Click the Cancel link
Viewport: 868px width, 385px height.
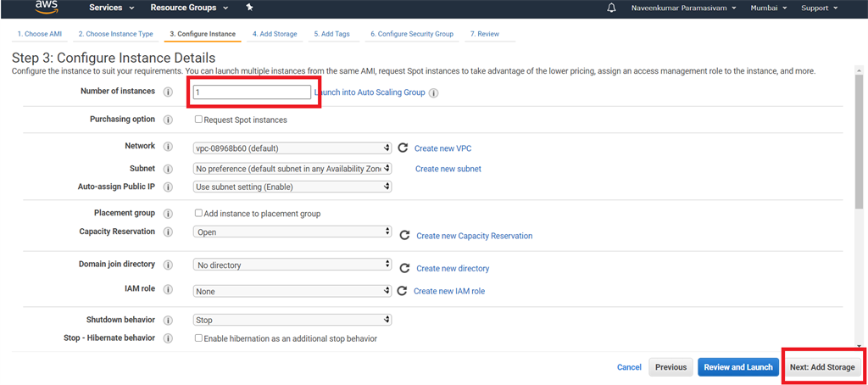[x=629, y=367]
